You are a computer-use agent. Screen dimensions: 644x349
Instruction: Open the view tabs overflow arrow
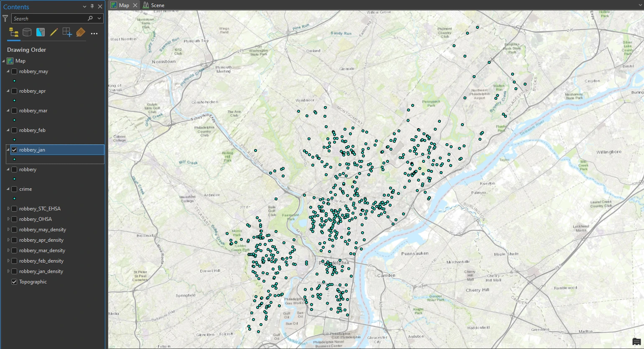pos(640,5)
